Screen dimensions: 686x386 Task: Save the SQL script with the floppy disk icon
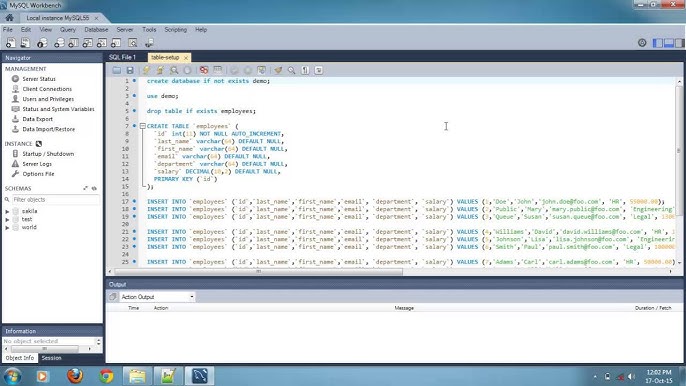(x=130, y=70)
